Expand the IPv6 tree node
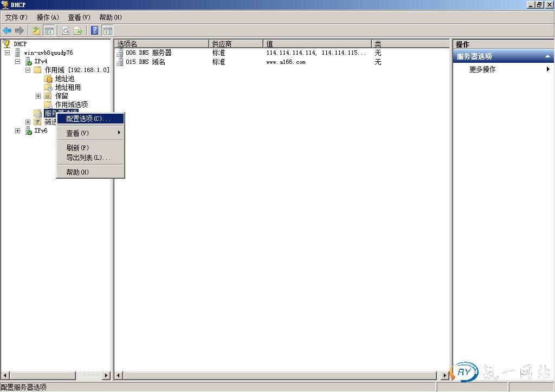Image resolution: width=555 pixels, height=392 pixels. coord(18,130)
